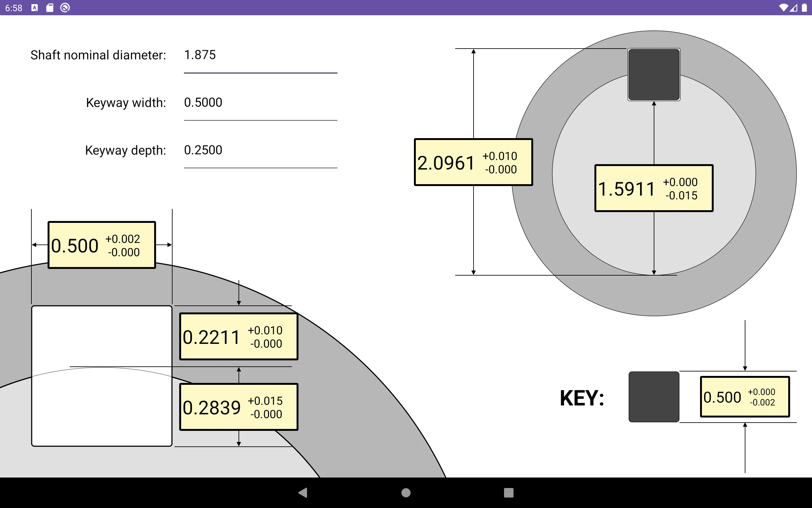Screen dimensions: 812x508
Task: Tap the Wi-Fi status icon
Action: pos(783,8)
